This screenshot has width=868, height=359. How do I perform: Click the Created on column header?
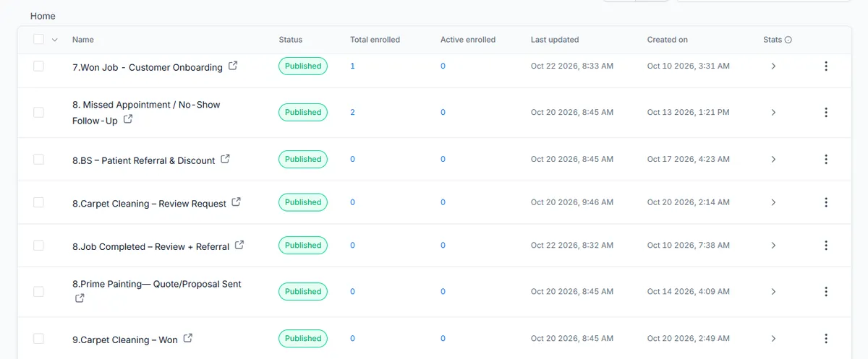point(668,40)
